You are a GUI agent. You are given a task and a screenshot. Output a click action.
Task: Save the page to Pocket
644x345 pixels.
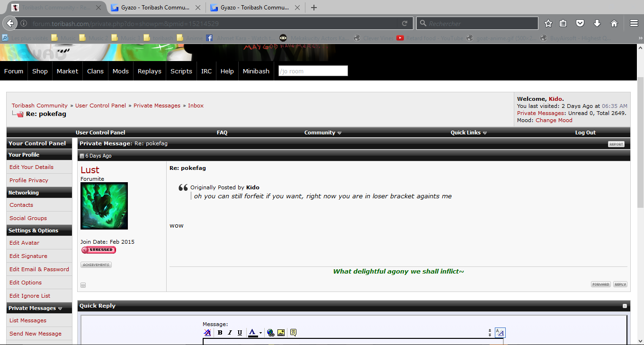coord(580,23)
